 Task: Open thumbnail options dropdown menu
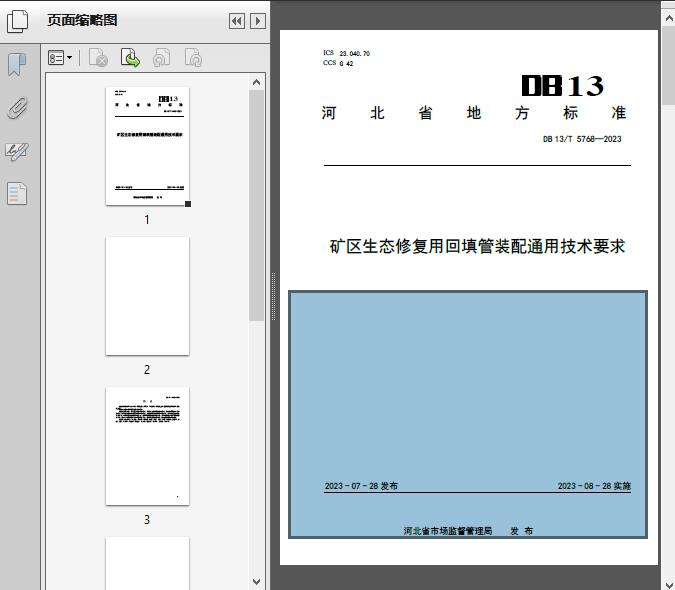[x=60, y=58]
